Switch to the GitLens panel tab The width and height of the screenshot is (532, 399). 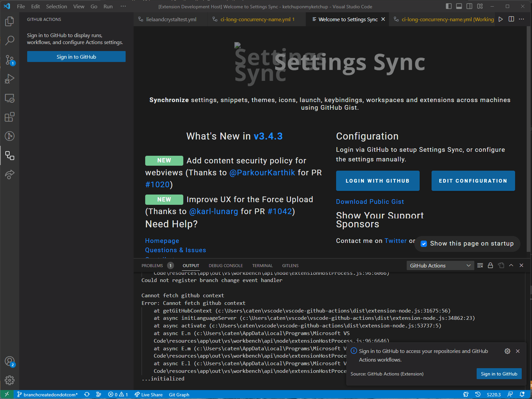click(290, 265)
